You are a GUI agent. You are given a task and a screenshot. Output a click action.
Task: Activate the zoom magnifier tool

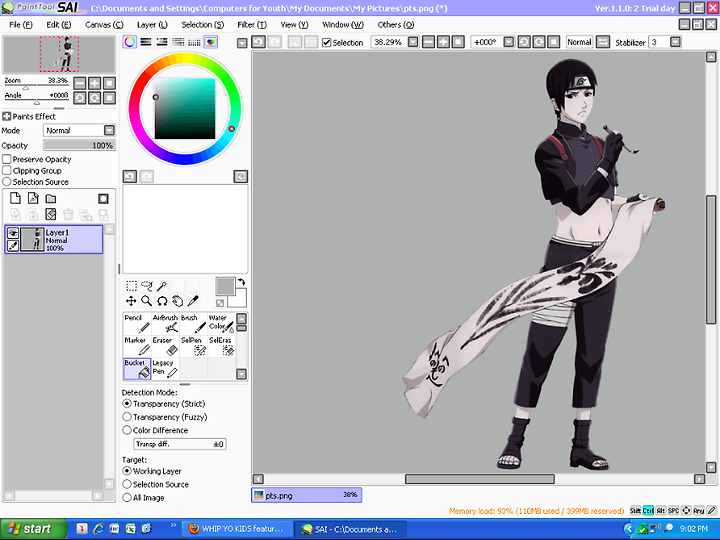click(x=146, y=301)
